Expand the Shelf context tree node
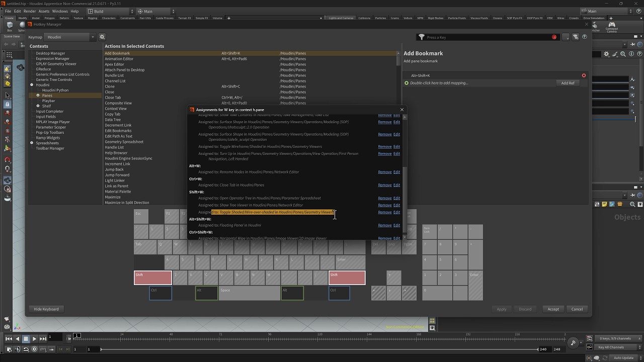Viewport: 644px width, 362px height. click(38, 106)
